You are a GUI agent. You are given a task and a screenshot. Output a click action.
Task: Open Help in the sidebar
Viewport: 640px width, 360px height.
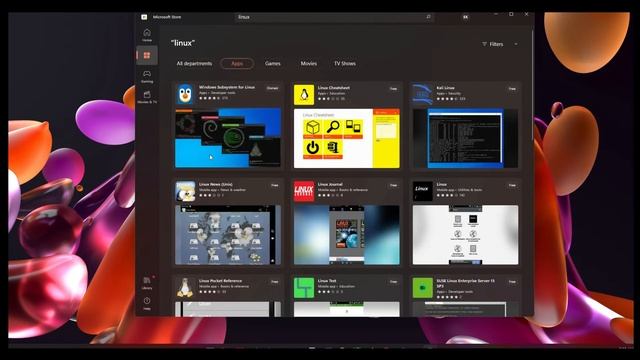(x=147, y=303)
